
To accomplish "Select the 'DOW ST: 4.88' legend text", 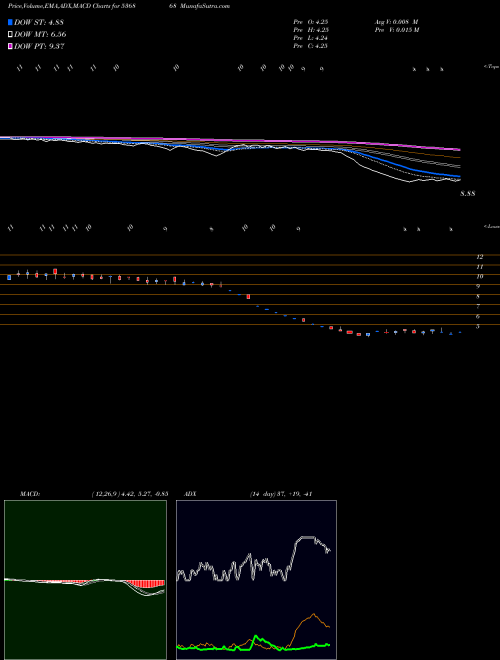I will 39,22.
